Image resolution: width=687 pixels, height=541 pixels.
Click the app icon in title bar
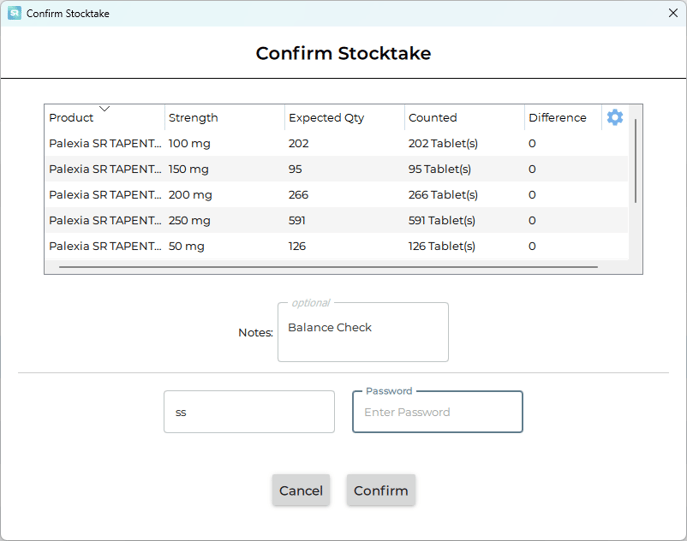[x=14, y=13]
